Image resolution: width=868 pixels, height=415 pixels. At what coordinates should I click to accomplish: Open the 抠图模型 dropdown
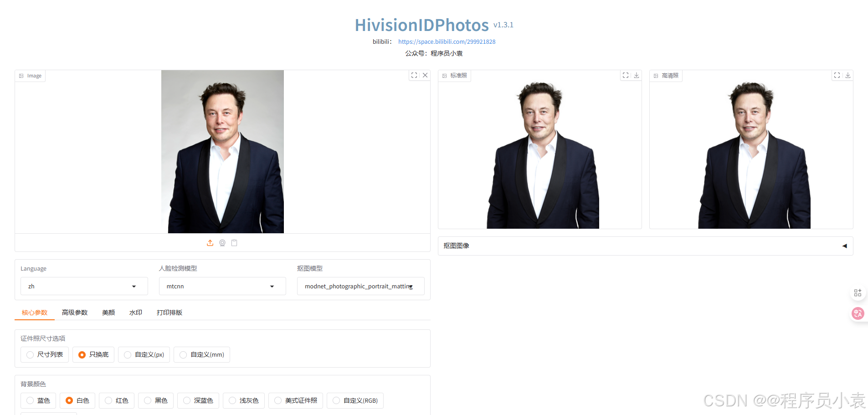click(360, 286)
